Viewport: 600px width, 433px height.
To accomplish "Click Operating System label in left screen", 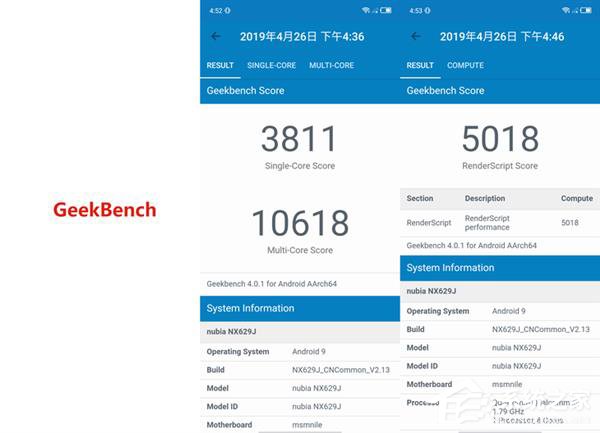I will [238, 352].
